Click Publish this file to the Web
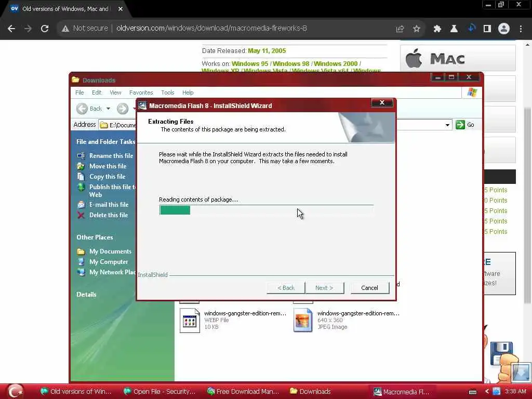 tap(112, 191)
